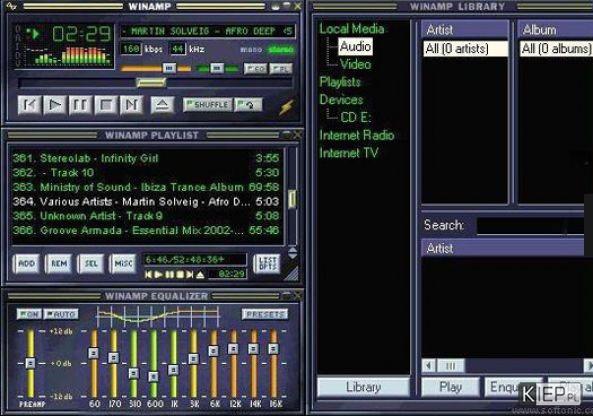Open Internet Radio in library
Image resolution: width=593 pixels, height=416 pixels.
pos(357,135)
